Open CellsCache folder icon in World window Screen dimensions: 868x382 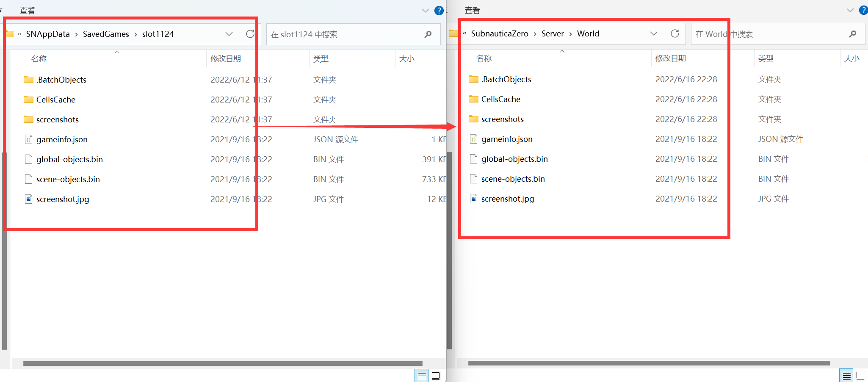point(474,99)
